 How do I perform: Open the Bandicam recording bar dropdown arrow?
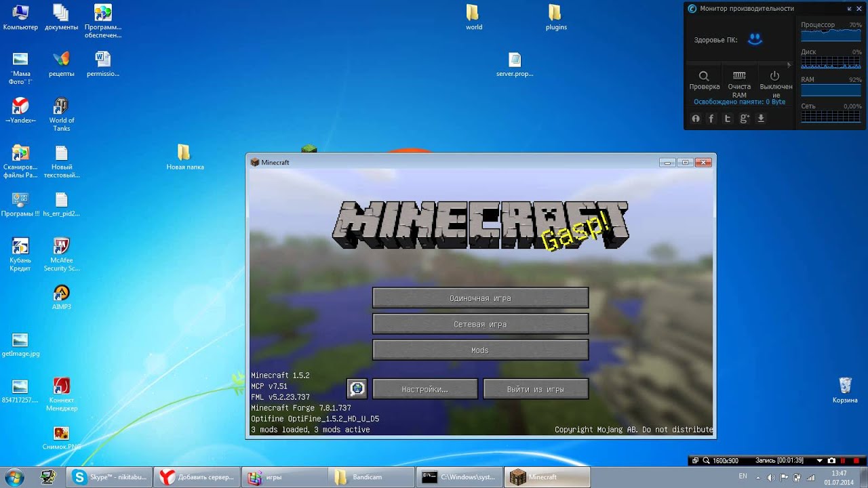(x=820, y=460)
